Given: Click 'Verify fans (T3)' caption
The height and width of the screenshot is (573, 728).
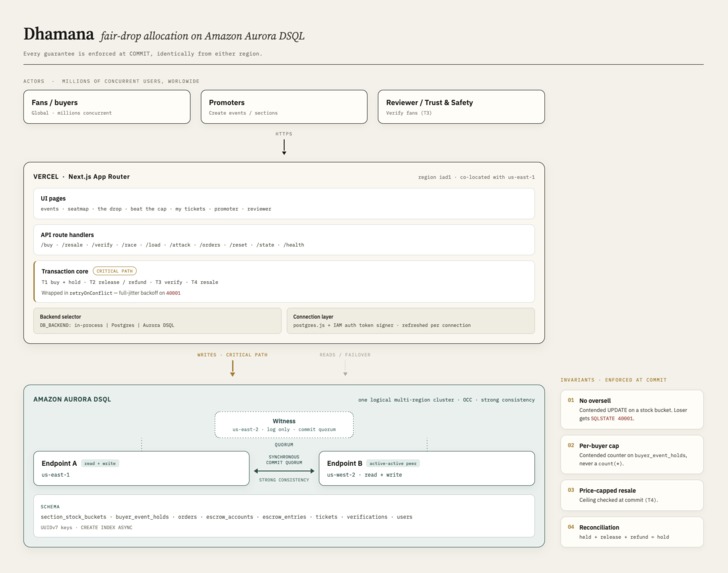Looking at the screenshot, I should [x=409, y=113].
